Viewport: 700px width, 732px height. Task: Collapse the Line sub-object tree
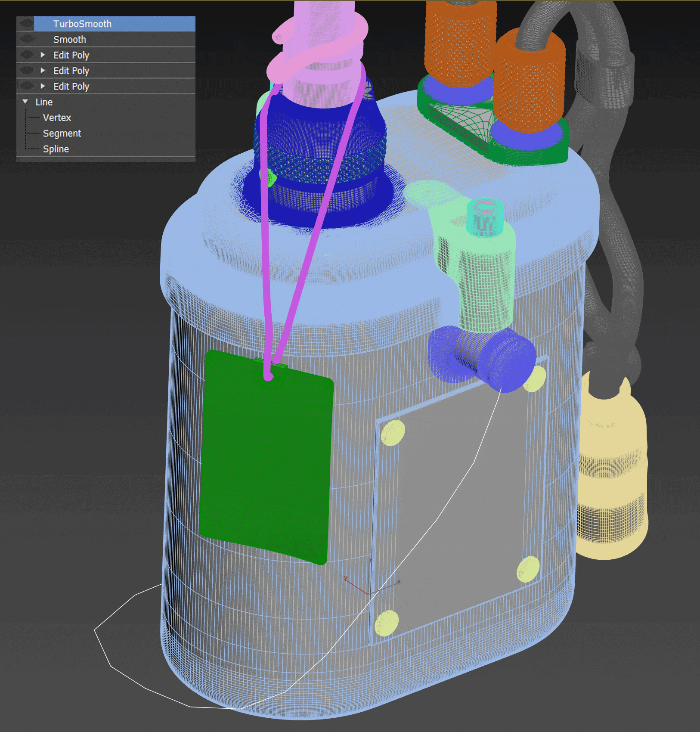coord(25,102)
